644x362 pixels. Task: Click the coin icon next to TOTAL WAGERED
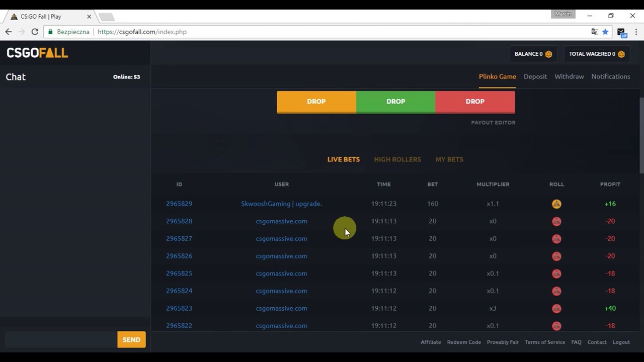click(x=621, y=54)
